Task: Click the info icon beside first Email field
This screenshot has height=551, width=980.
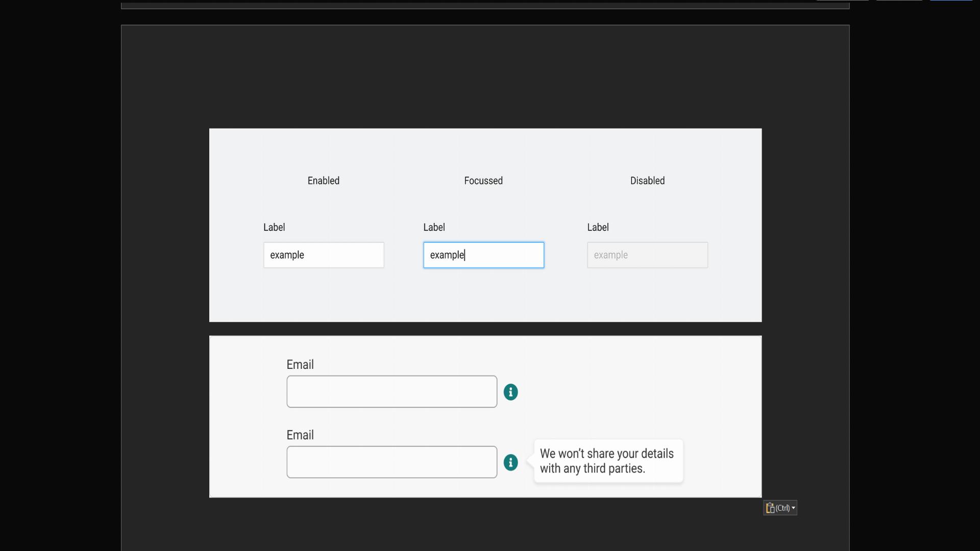Action: click(510, 392)
